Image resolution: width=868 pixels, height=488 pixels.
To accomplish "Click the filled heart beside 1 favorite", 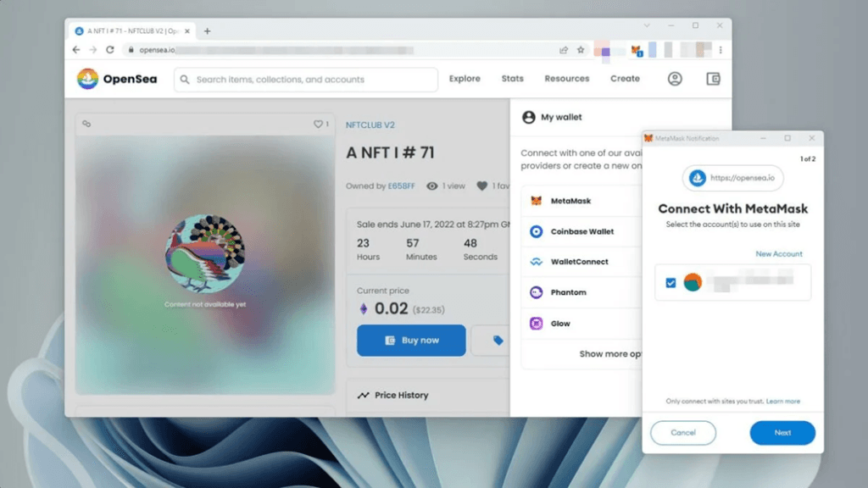I will [481, 186].
